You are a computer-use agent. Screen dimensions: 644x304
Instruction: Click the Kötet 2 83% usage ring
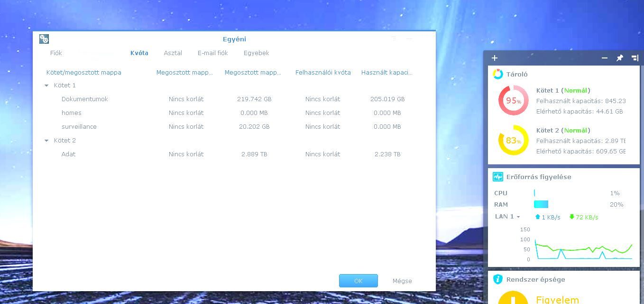point(514,140)
